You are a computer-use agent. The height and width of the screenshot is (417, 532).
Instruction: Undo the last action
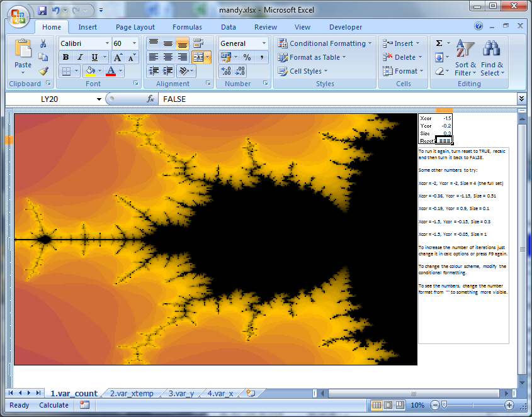pos(55,11)
